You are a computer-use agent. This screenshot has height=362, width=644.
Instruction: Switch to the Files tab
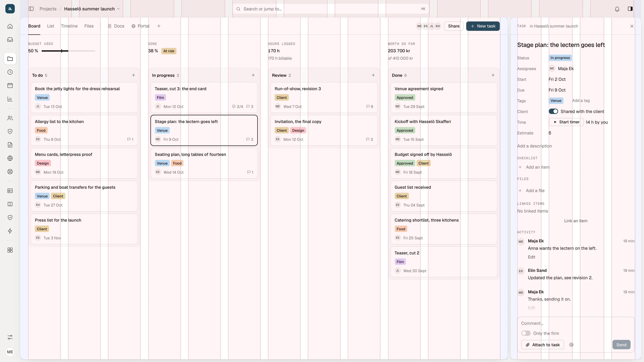click(89, 26)
